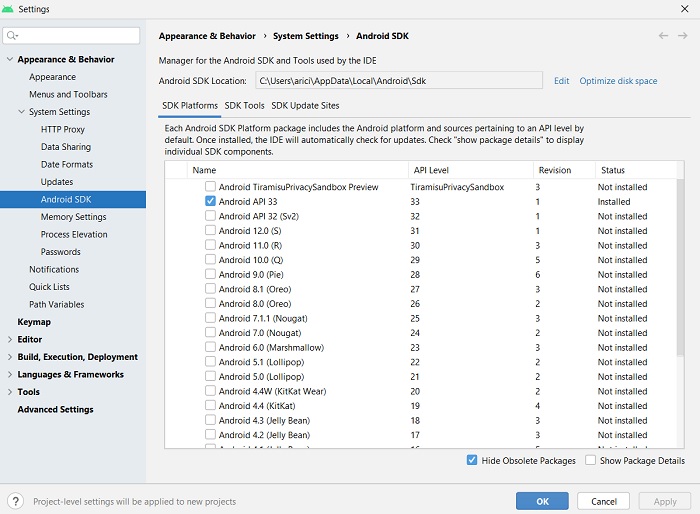Switch to SDK Platforms tab

190,106
